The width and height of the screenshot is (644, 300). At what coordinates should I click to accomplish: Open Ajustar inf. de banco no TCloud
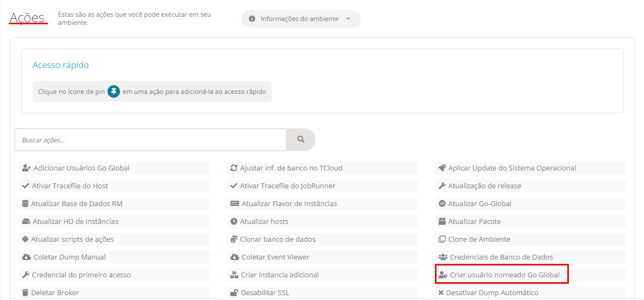(x=323, y=168)
